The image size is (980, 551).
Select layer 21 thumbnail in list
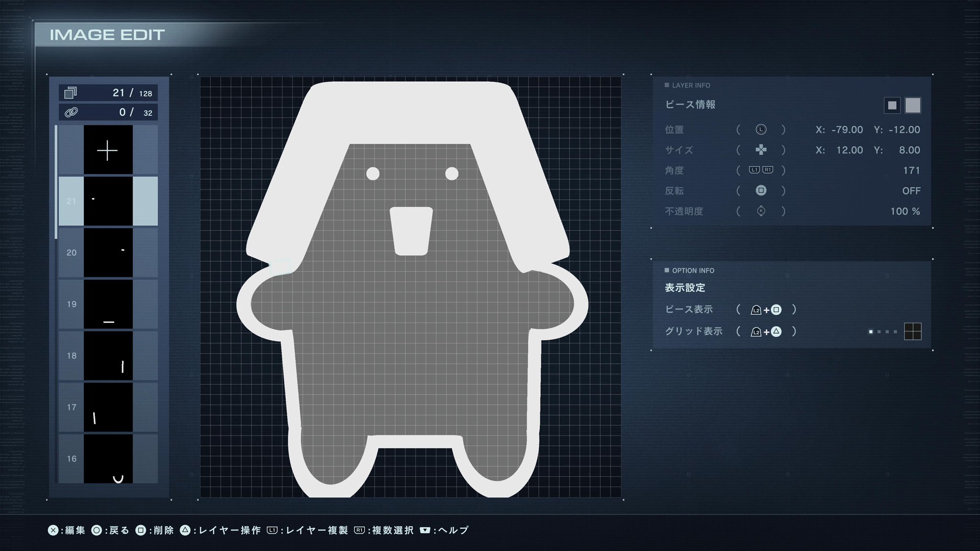[x=108, y=201]
